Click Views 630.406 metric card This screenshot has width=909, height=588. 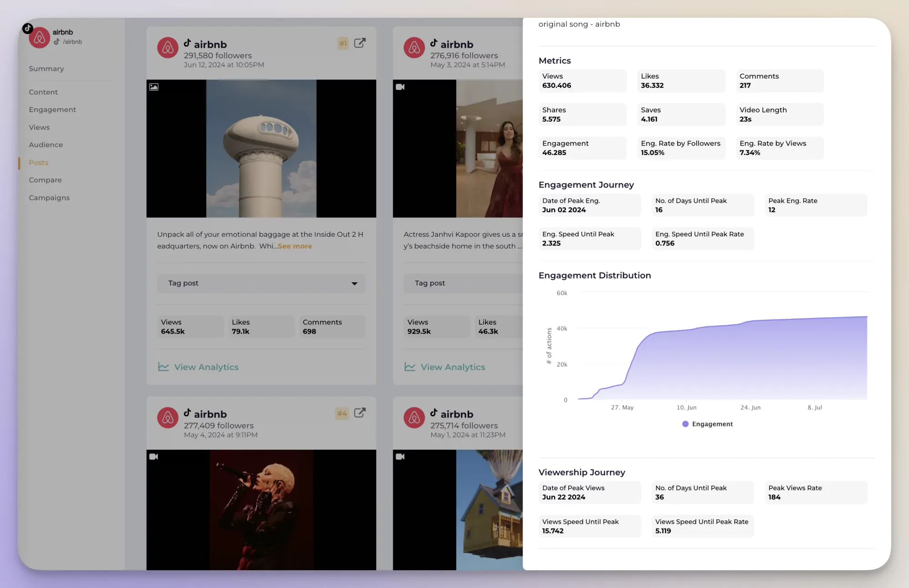[x=582, y=81]
